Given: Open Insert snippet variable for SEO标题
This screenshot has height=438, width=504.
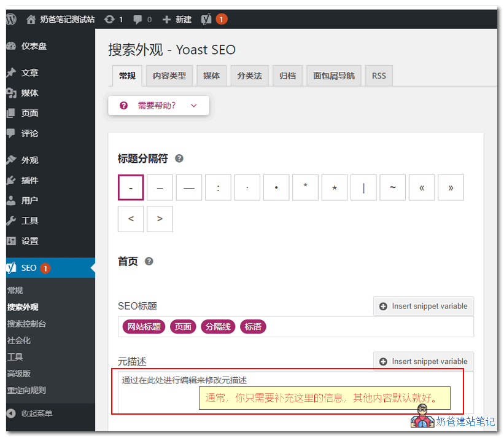Looking at the screenshot, I should [423, 306].
